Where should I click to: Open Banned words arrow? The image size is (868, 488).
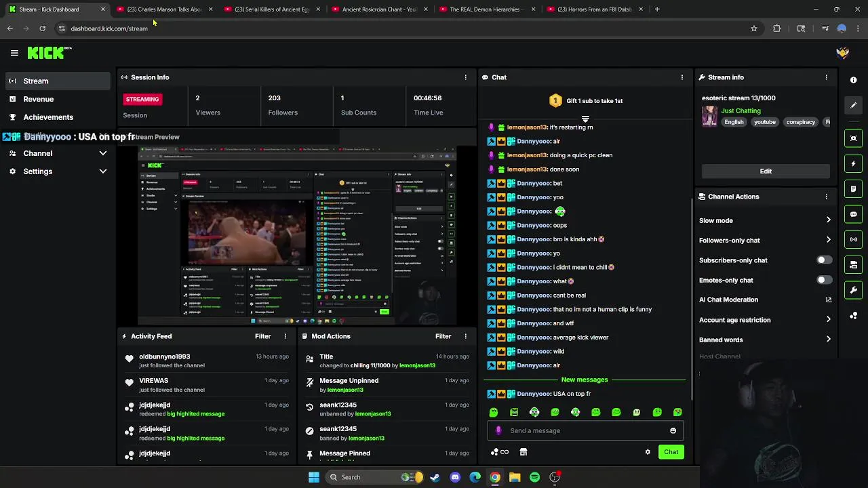(x=828, y=340)
